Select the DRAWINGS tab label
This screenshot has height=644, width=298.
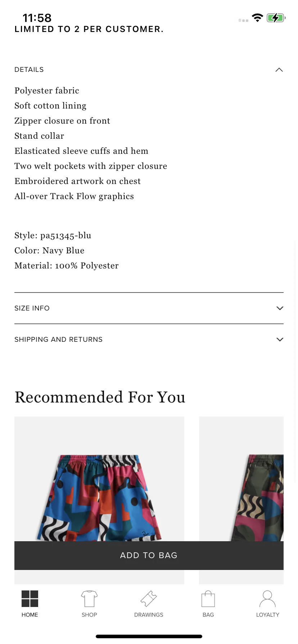[x=149, y=615]
